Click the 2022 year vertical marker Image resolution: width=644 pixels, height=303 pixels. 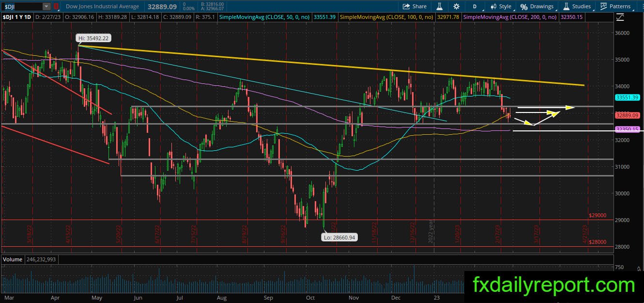click(430, 232)
